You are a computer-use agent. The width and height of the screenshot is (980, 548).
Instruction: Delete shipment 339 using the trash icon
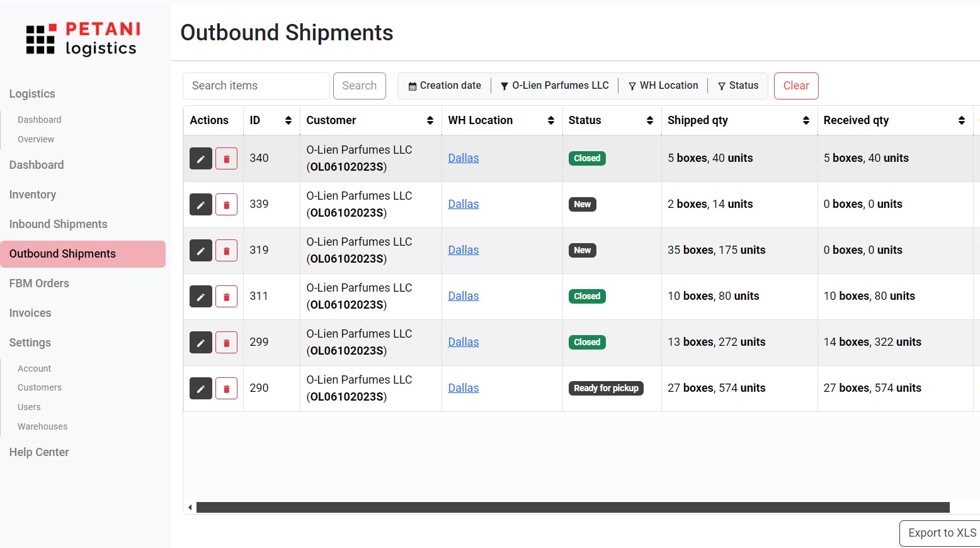point(226,205)
